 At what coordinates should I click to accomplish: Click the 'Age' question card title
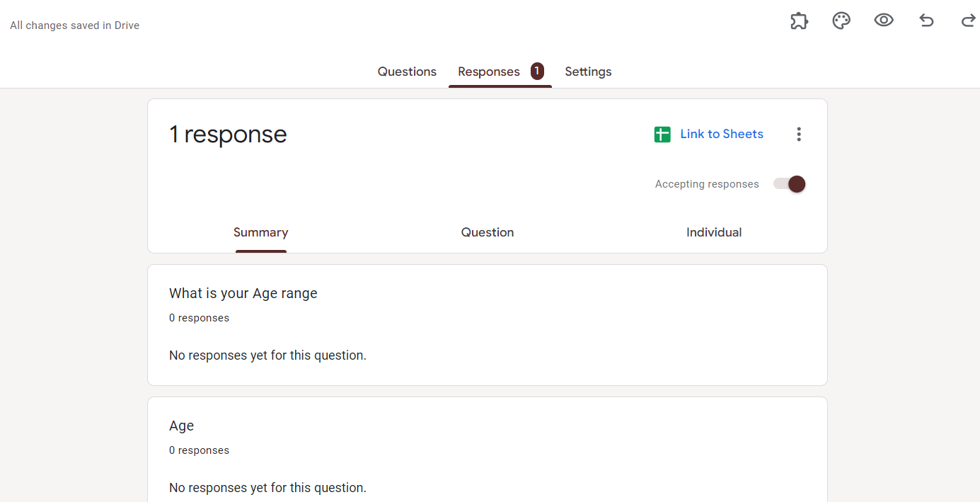(182, 426)
